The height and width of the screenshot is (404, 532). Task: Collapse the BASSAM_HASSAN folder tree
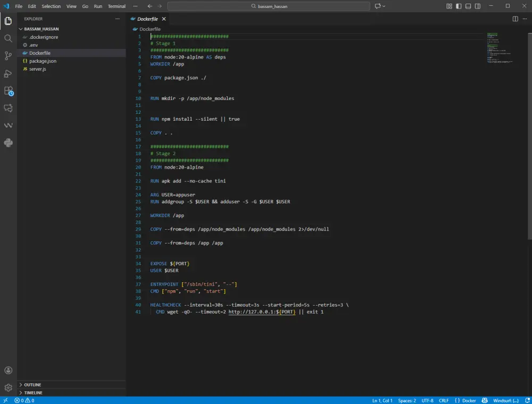(41, 29)
